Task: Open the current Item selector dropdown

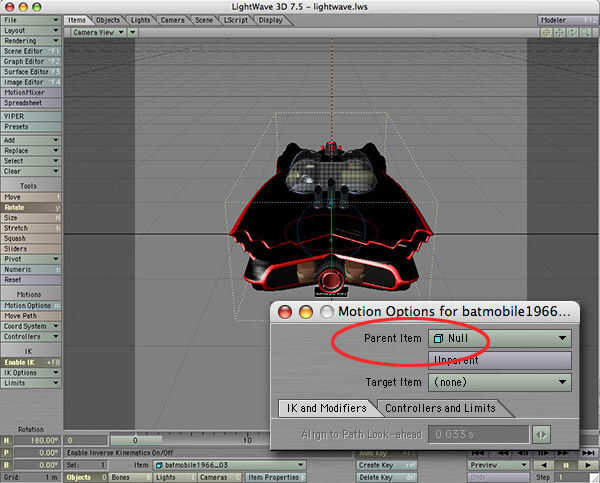Action: tap(229, 465)
